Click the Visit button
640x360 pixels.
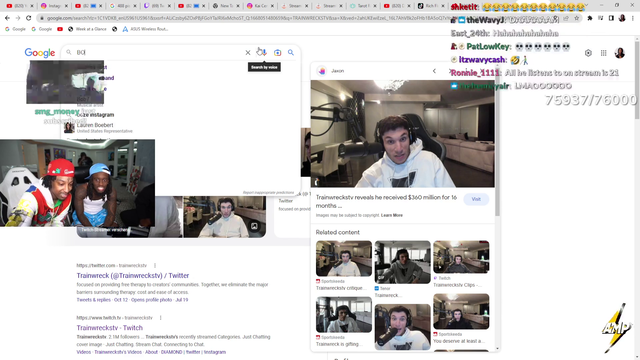tap(476, 199)
